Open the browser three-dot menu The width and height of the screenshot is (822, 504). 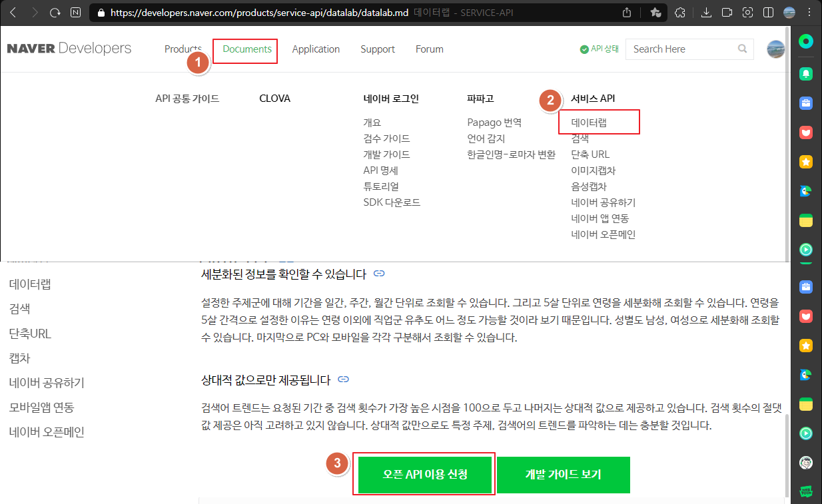pyautogui.click(x=809, y=13)
